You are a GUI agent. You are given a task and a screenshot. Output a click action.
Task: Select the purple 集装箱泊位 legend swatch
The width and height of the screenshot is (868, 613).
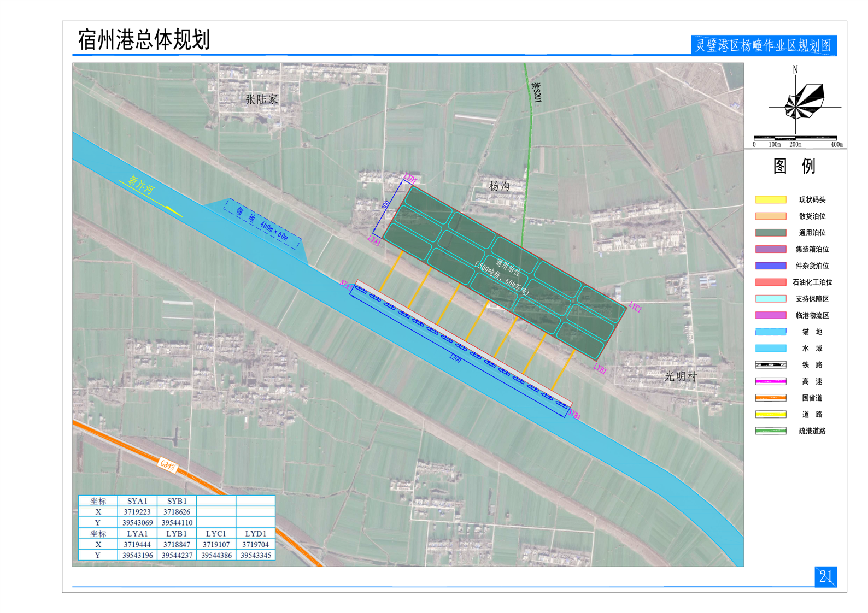point(770,249)
